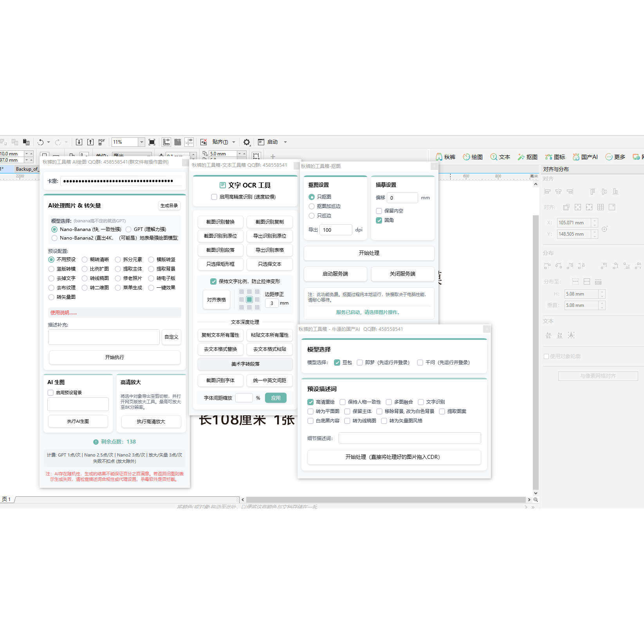Click the 描述补充 text input field
Viewport: 644px width, 644px height.
pos(104,337)
